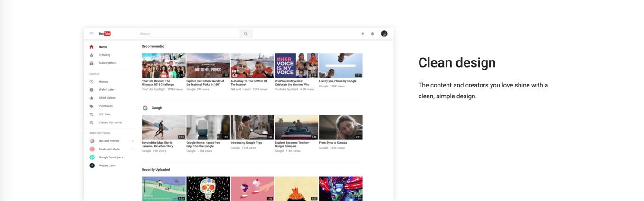The image size is (644, 201).
Task: Click the Google channel section heading
Action: point(157,108)
